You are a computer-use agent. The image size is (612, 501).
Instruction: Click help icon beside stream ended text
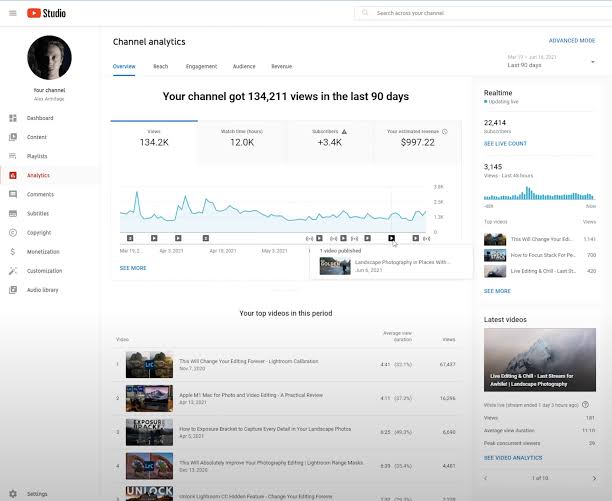click(585, 405)
